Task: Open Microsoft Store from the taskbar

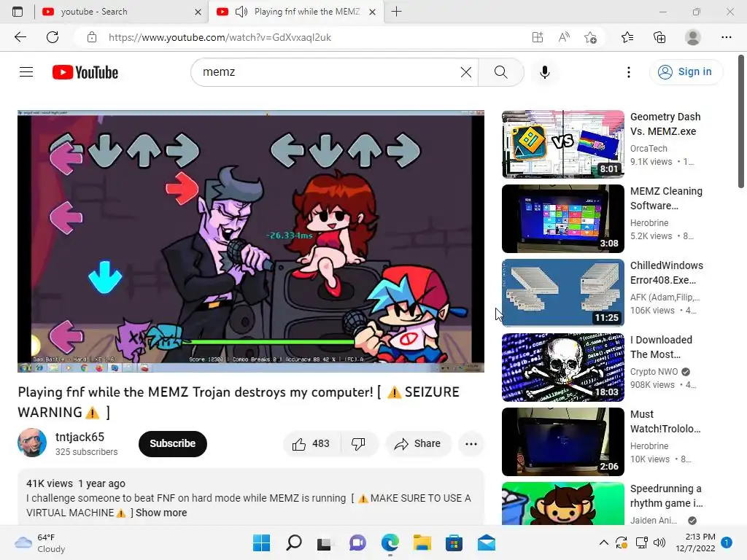Action: point(454,542)
